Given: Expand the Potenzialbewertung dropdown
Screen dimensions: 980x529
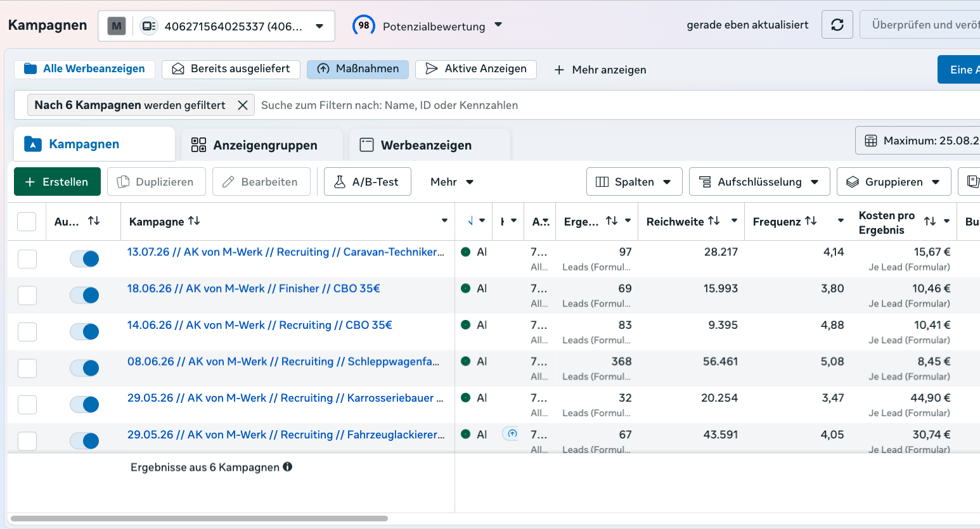Looking at the screenshot, I should pyautogui.click(x=498, y=25).
